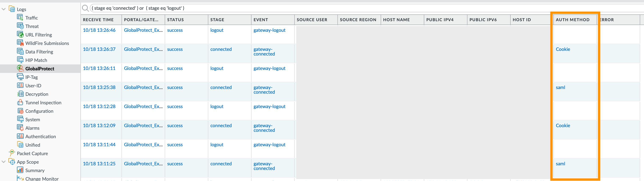644x181 pixels.
Task: Select GlobalProtect in the logs tree
Action: pyautogui.click(x=40, y=69)
